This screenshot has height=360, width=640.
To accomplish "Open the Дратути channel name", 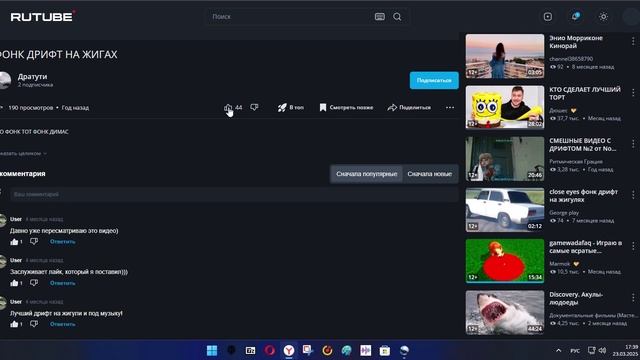I will (x=32, y=76).
